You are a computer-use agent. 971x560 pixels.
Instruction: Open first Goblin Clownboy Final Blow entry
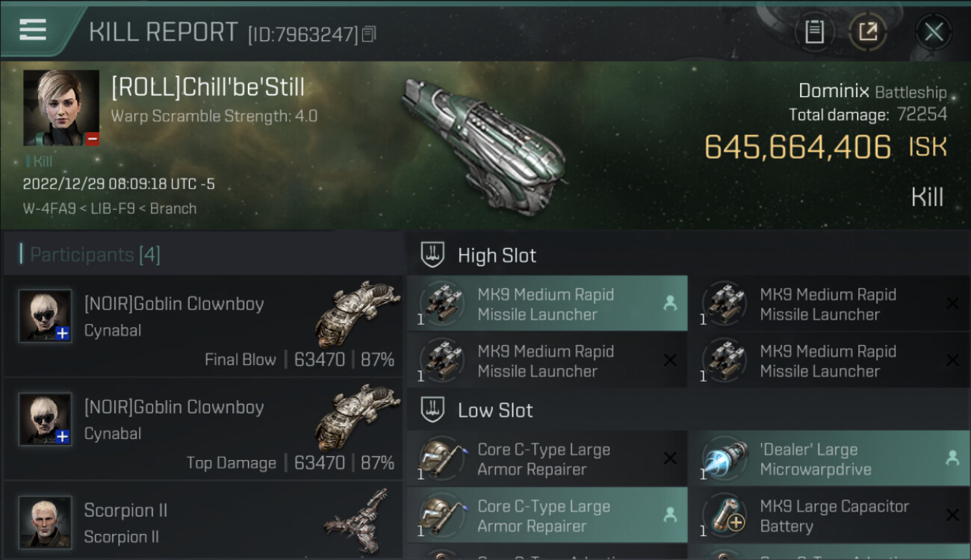203,326
